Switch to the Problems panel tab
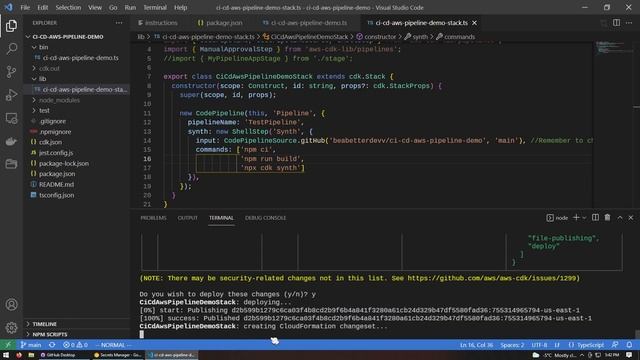The width and height of the screenshot is (640, 360). tap(153, 218)
